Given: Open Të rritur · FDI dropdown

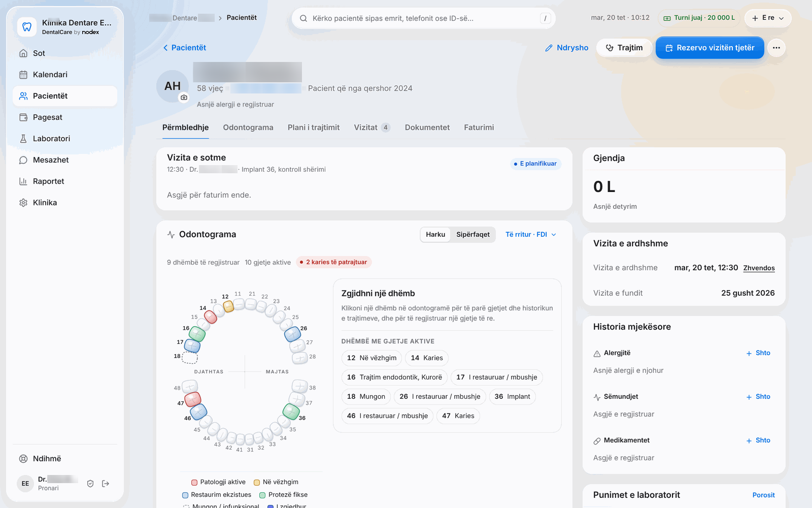Looking at the screenshot, I should tap(531, 235).
